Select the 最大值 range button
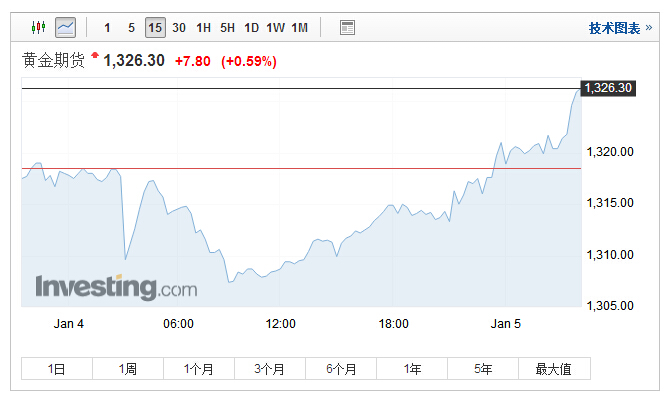The height and width of the screenshot is (397, 671). pos(554,369)
